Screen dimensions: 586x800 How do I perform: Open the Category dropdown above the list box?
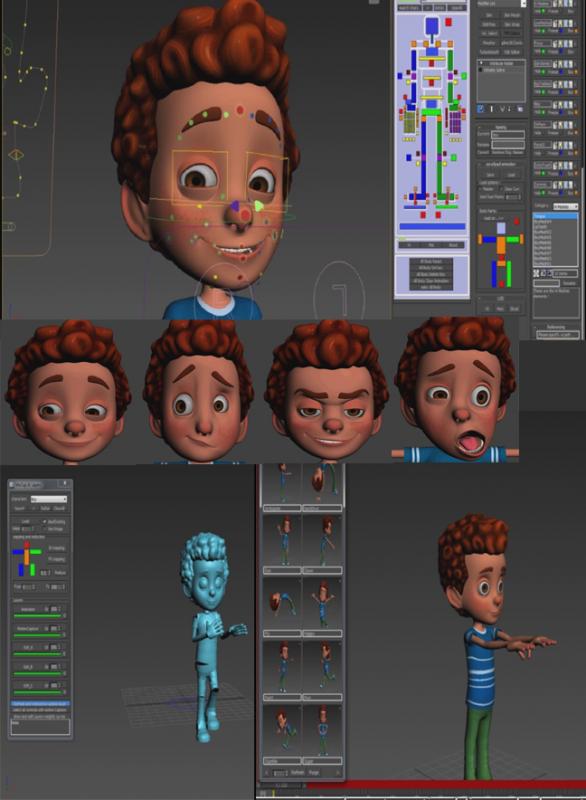(x=566, y=206)
